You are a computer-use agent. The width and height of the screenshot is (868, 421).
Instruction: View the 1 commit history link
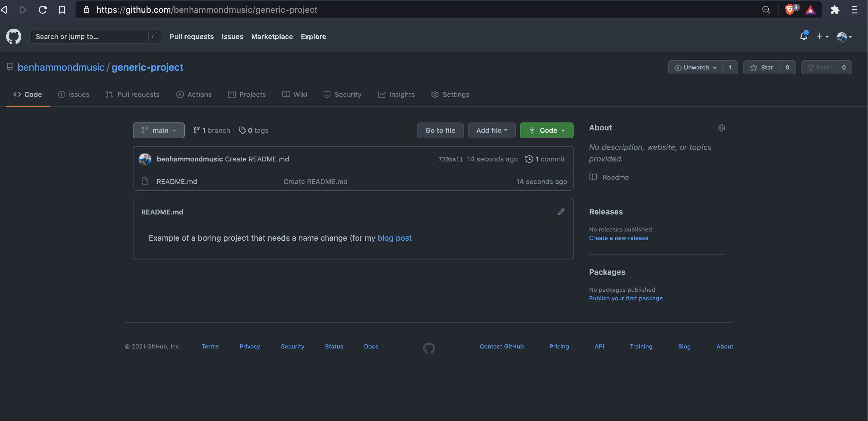tap(545, 159)
